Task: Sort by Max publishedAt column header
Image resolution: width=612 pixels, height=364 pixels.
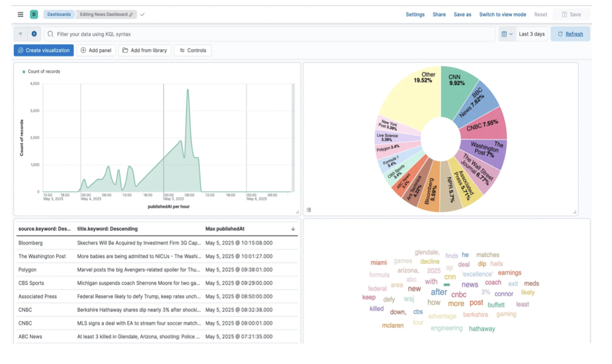Action: pyautogui.click(x=225, y=229)
